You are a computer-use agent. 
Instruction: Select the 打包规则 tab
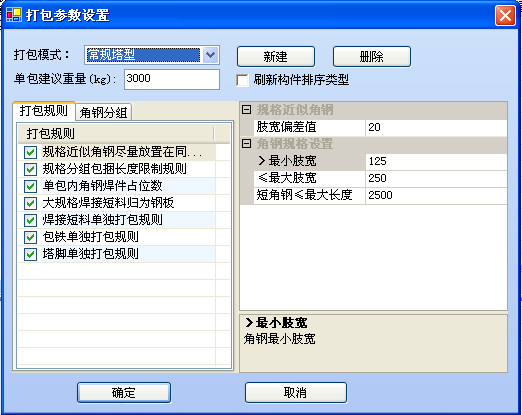click(44, 111)
